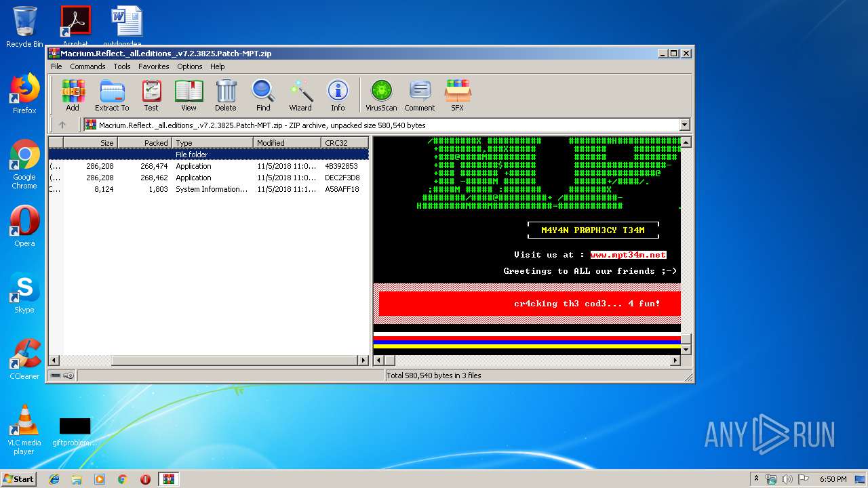Sort by the Type column header
Image resolution: width=868 pixels, height=488 pixels.
(x=212, y=142)
